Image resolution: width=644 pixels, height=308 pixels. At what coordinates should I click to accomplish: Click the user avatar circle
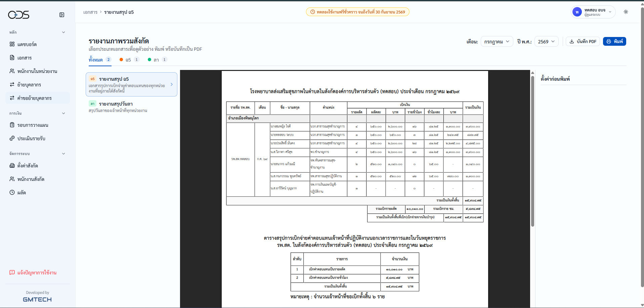577,12
